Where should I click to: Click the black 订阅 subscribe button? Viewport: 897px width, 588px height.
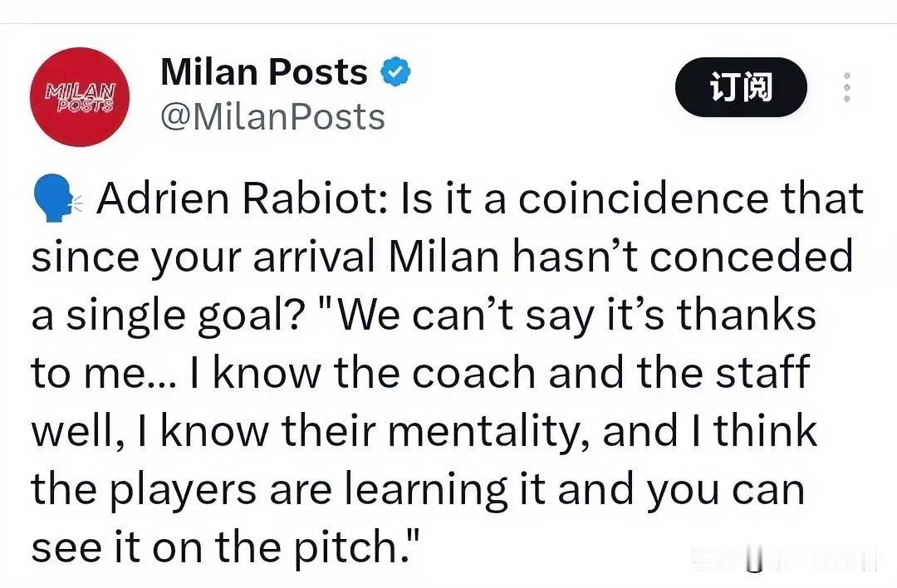[741, 87]
